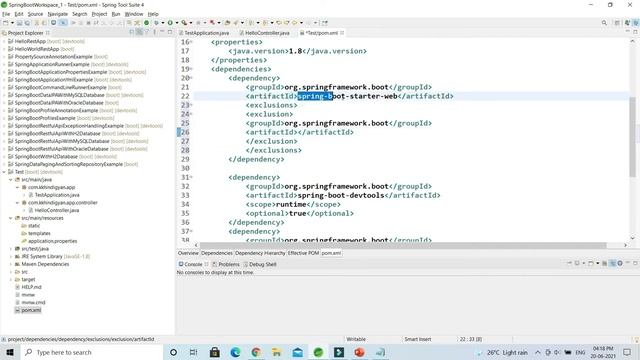The height and width of the screenshot is (360, 640).
Task: Collapse the Test project node
Action: coord(4,172)
